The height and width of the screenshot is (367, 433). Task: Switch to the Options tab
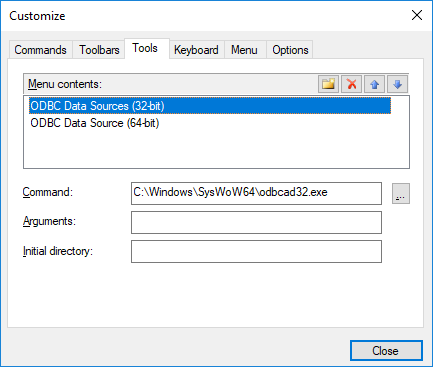coord(290,50)
